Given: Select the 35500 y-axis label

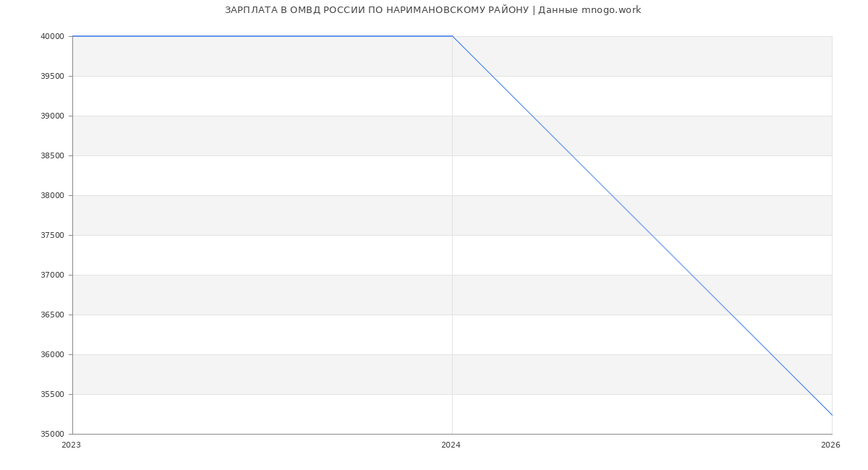Looking at the screenshot, I should click(x=54, y=395).
